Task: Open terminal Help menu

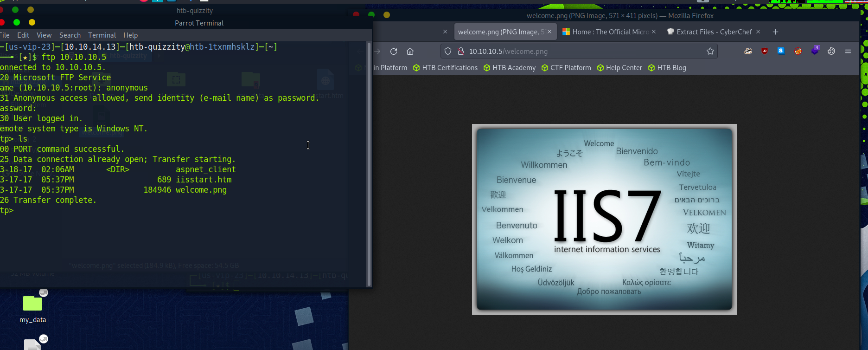Action: point(130,35)
